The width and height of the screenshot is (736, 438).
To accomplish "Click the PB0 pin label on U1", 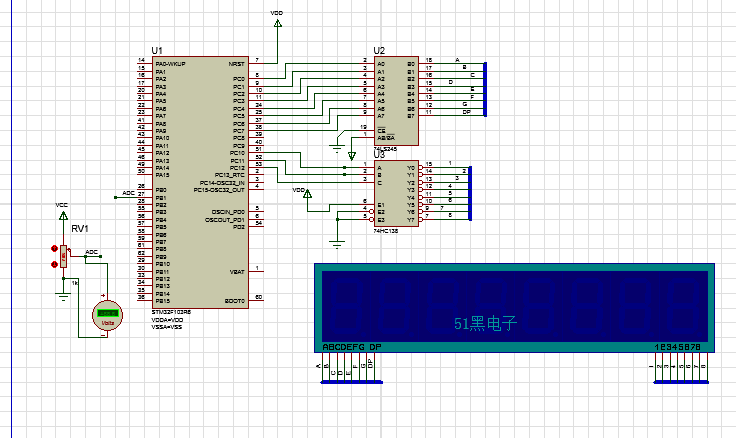I will pyautogui.click(x=161, y=190).
